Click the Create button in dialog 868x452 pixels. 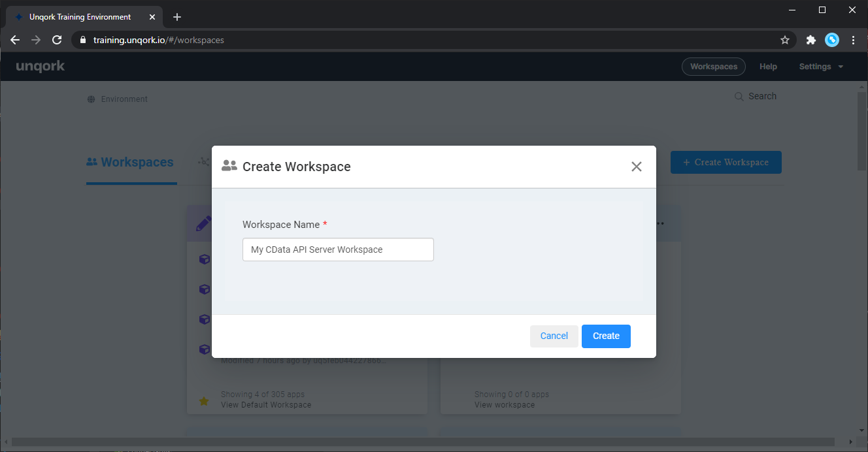(x=605, y=336)
